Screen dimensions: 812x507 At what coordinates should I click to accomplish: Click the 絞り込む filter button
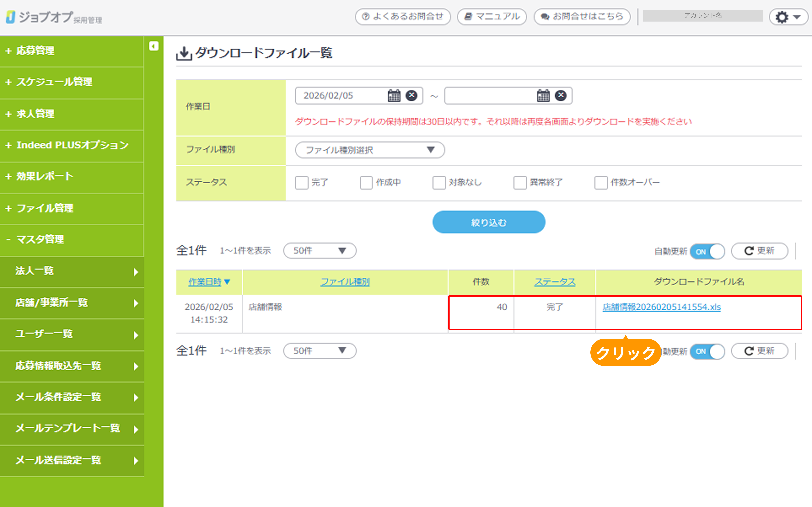488,222
